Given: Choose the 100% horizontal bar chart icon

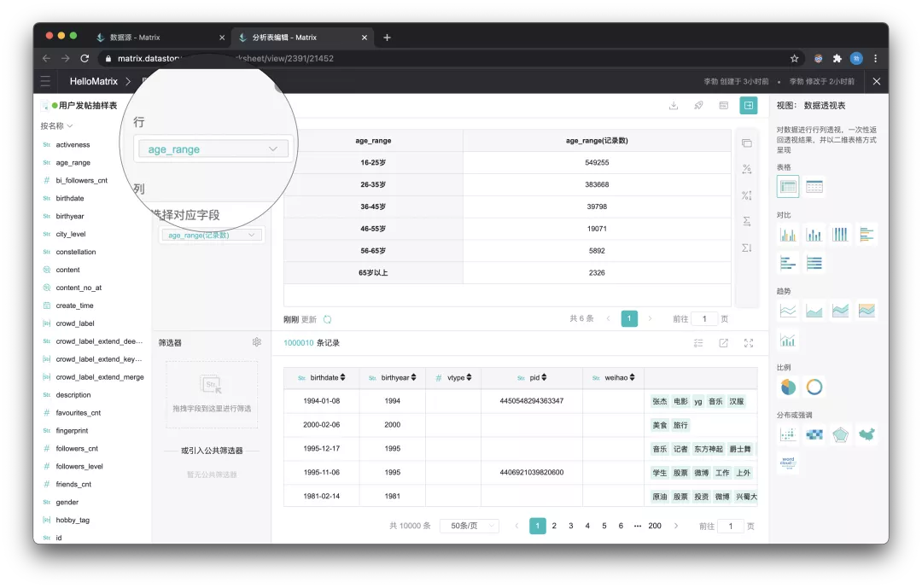Looking at the screenshot, I should [x=814, y=262].
